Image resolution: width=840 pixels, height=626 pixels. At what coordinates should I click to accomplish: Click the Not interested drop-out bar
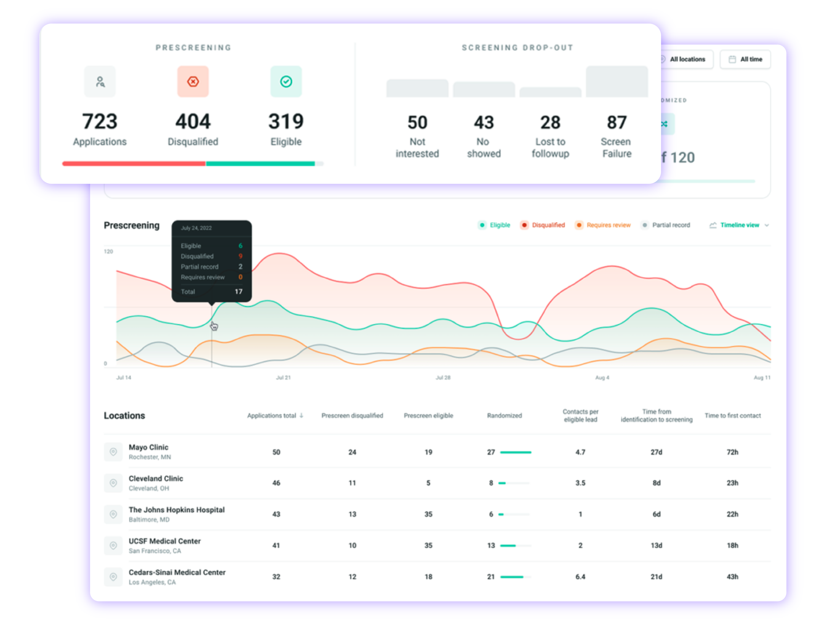tap(417, 88)
